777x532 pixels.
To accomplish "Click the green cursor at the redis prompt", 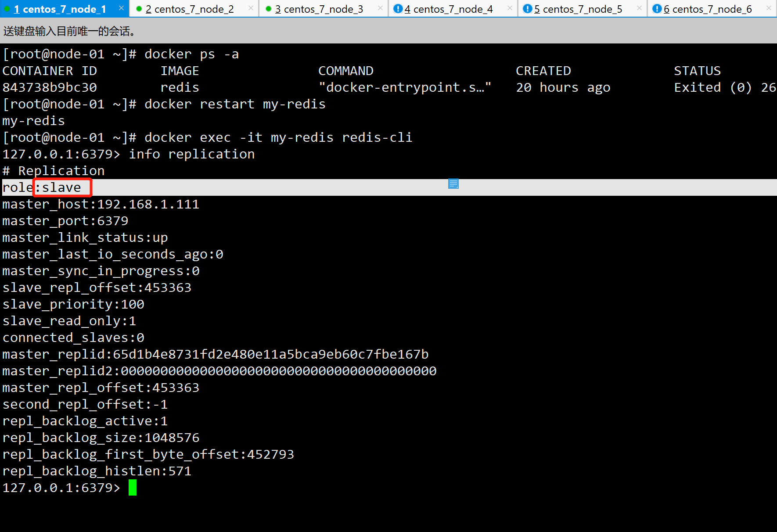I will coord(133,488).
